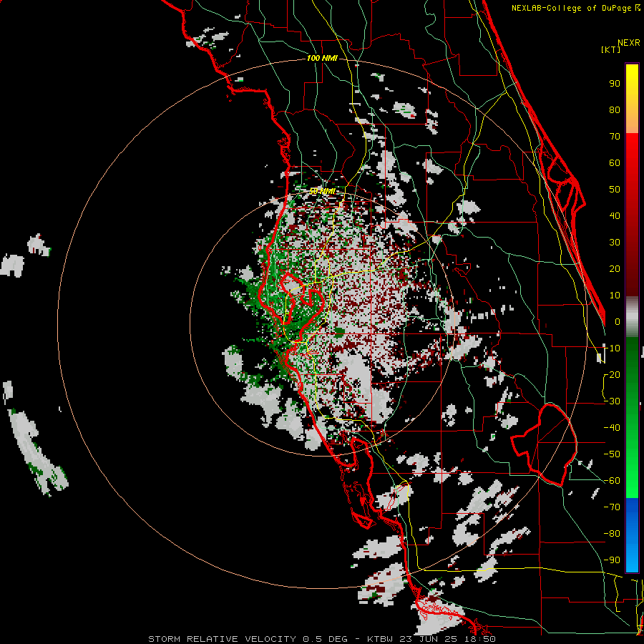The height and width of the screenshot is (644, 644).
Task: Click the orange segment of the color bar
Action: tap(632, 119)
